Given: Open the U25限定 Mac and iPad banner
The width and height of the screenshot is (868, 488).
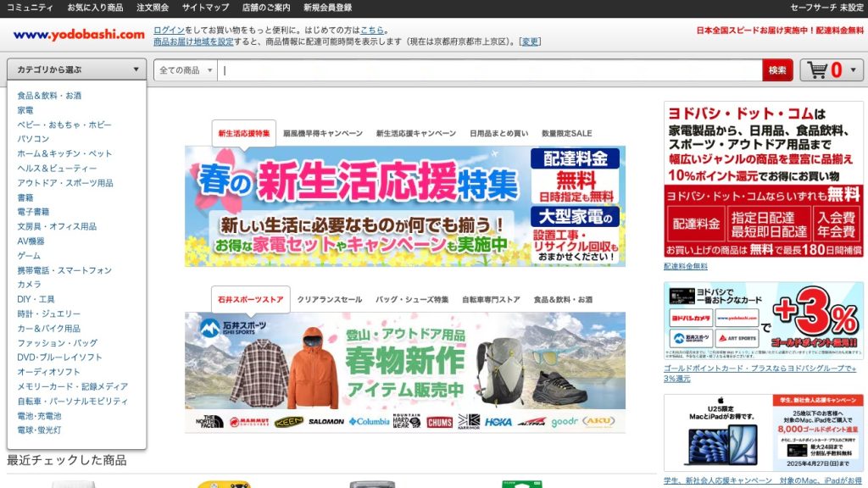Looking at the screenshot, I should (x=764, y=433).
